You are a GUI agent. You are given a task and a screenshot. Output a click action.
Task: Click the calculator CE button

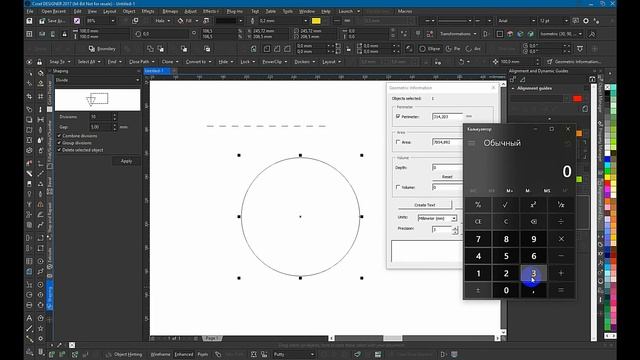coord(478,222)
